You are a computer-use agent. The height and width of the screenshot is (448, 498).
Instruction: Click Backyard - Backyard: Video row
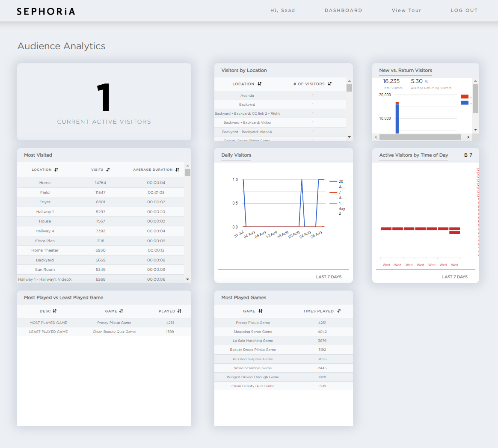point(280,123)
